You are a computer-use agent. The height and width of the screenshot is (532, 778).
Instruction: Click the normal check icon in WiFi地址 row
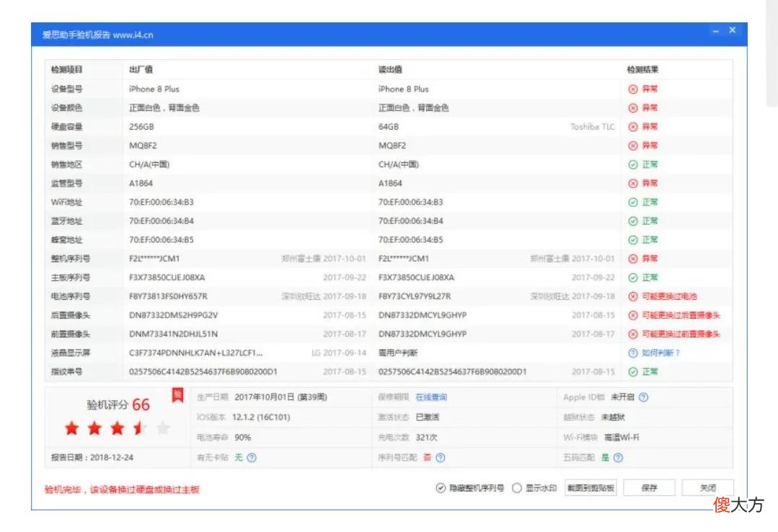pos(632,203)
